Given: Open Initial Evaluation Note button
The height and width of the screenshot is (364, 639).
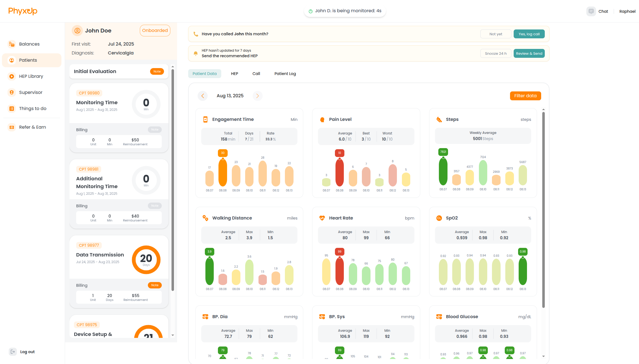Looking at the screenshot, I should (157, 71).
